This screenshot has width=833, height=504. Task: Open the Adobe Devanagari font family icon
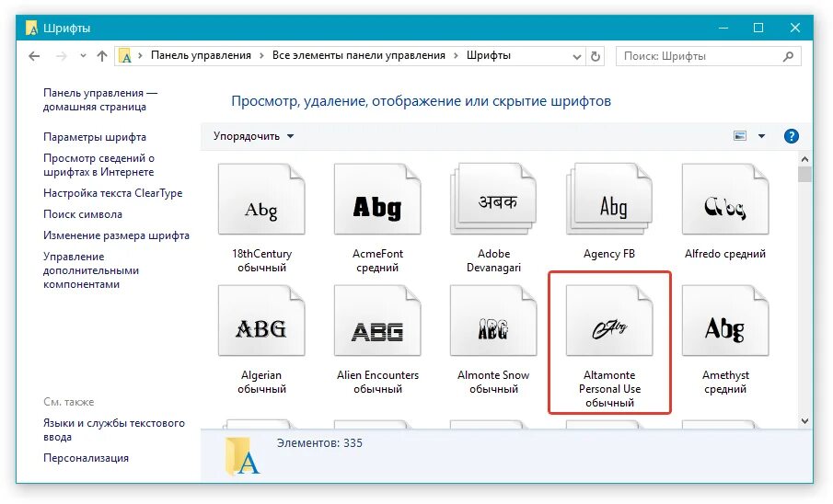coord(493,200)
